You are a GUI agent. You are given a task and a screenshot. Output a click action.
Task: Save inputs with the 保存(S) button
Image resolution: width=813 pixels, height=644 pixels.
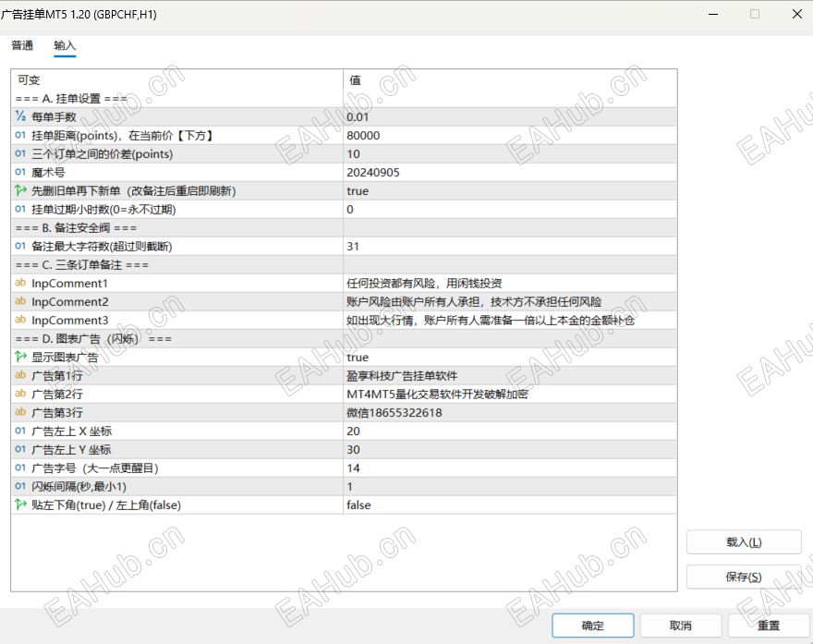pyautogui.click(x=744, y=577)
